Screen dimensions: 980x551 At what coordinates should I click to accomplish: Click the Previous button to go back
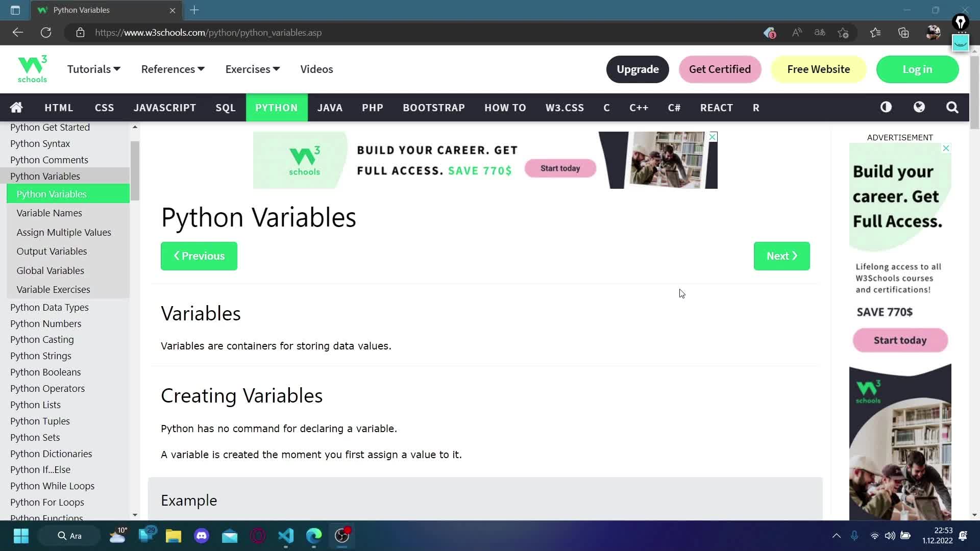coord(199,256)
